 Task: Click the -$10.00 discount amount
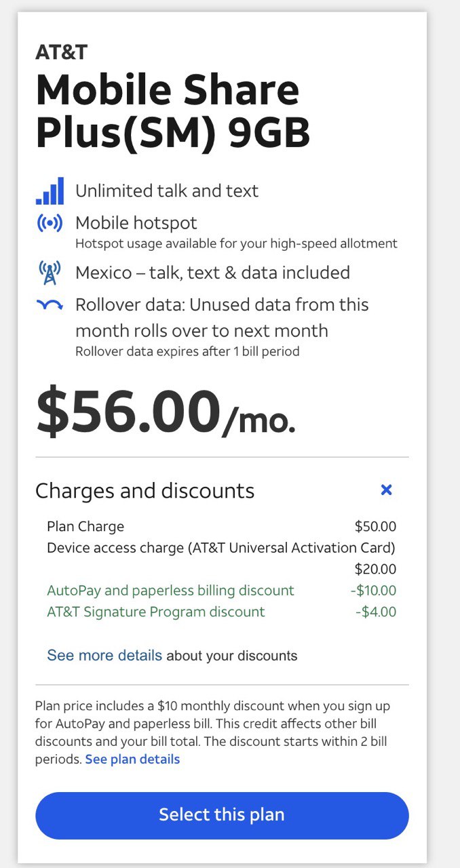tap(373, 591)
